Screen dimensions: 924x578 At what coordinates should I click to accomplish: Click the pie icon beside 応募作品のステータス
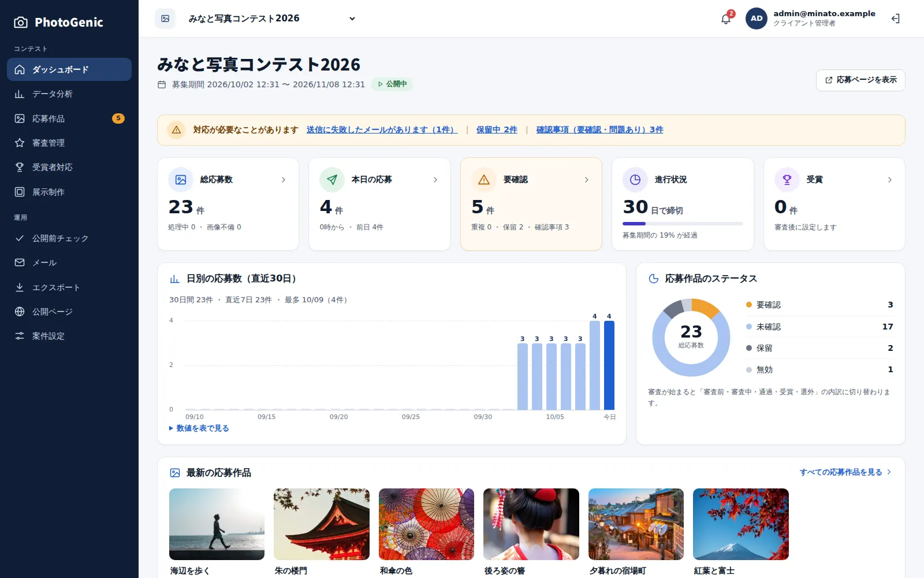[654, 279]
